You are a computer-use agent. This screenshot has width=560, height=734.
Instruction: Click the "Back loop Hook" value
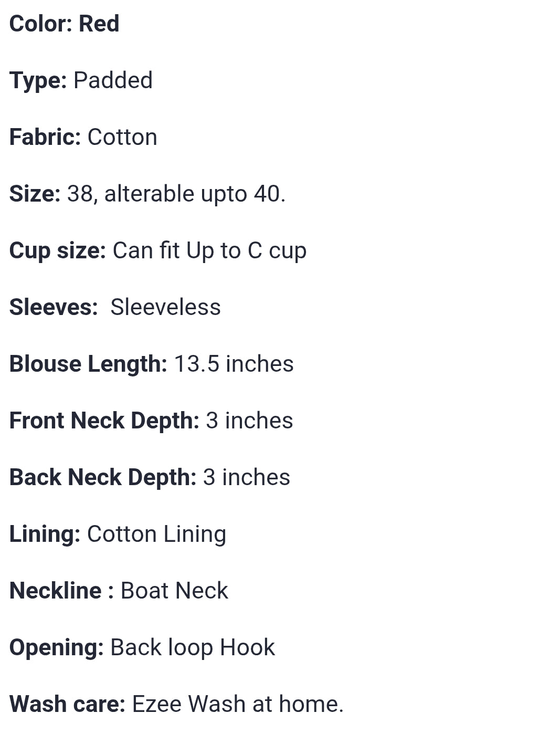(193, 647)
